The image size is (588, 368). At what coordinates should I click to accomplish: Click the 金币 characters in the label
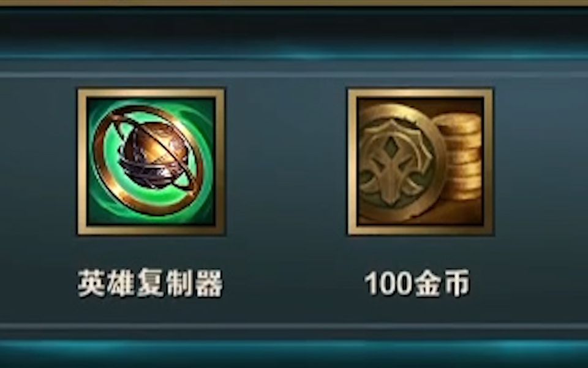pyautogui.click(x=442, y=283)
